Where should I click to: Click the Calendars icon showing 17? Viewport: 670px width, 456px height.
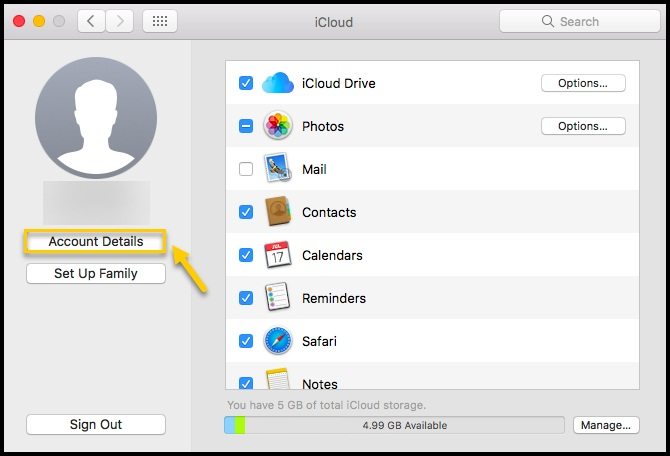pyautogui.click(x=278, y=255)
